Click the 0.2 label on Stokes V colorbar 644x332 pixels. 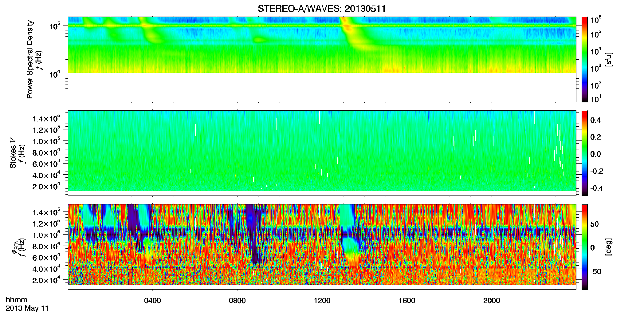click(x=595, y=137)
